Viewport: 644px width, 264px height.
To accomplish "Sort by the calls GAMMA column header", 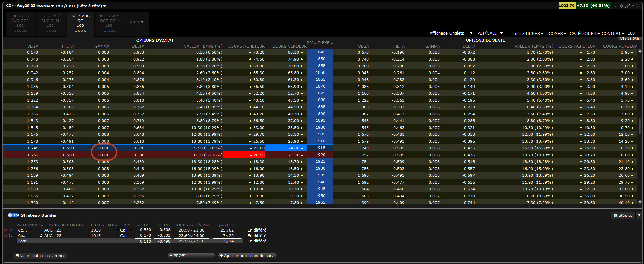I will click(102, 46).
